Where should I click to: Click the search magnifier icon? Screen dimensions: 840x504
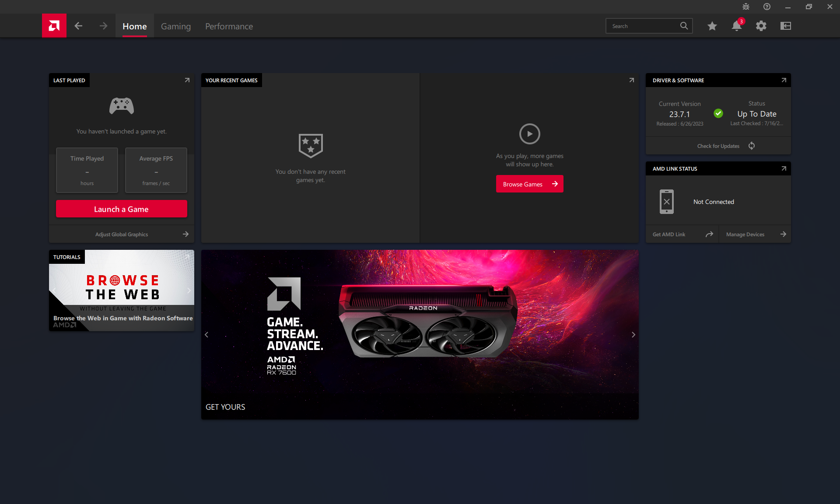click(x=684, y=26)
